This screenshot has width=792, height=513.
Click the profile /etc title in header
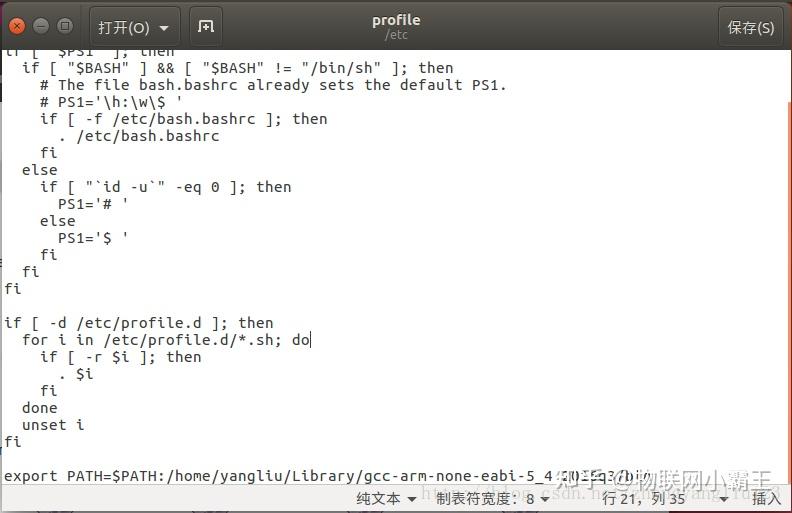396,26
